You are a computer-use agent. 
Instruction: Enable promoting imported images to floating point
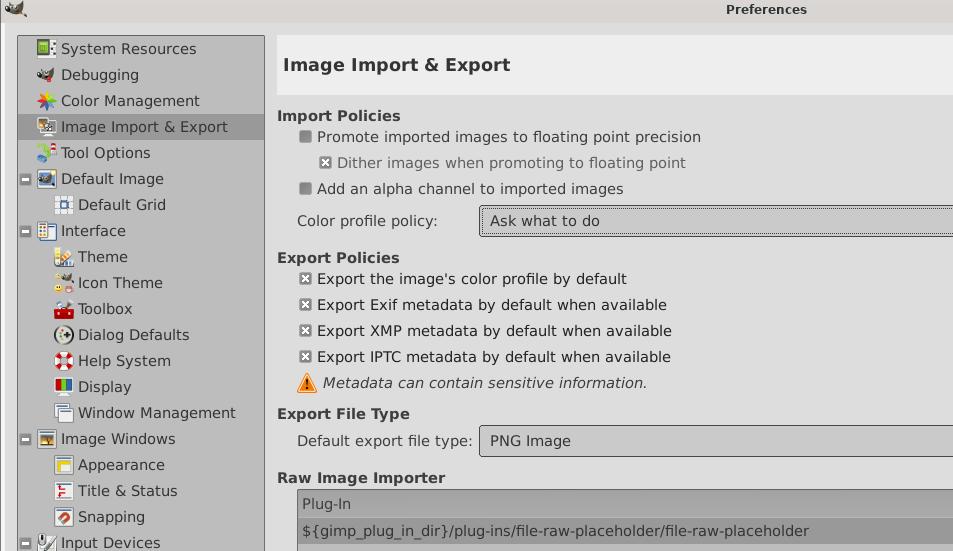click(x=306, y=137)
